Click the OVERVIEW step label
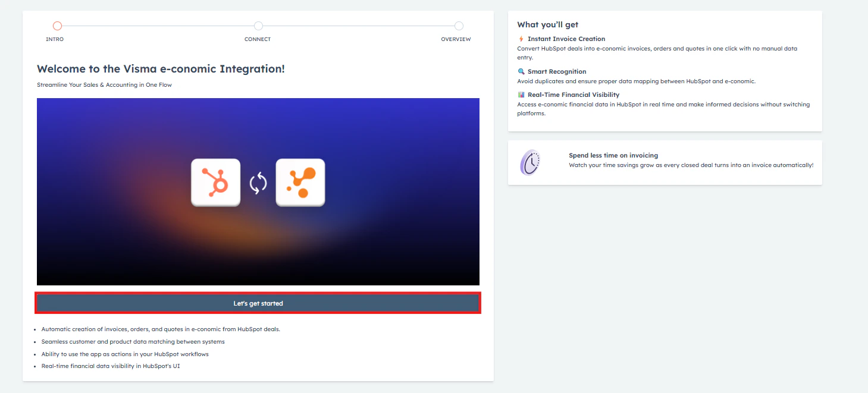 pyautogui.click(x=456, y=39)
